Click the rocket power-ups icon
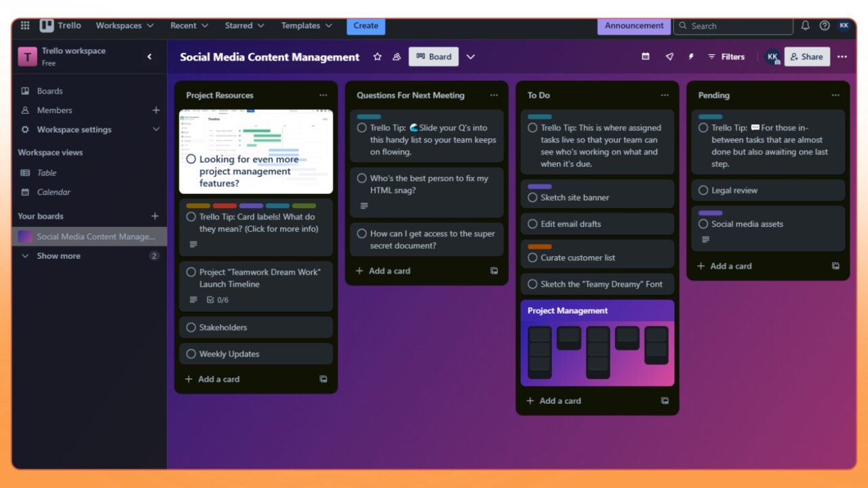The width and height of the screenshot is (868, 488). (669, 57)
